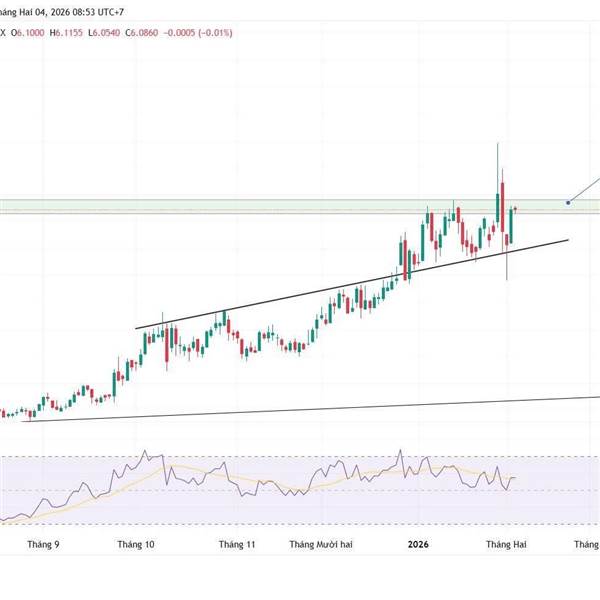Click the Tháng Mười hai axis label

click(x=321, y=544)
